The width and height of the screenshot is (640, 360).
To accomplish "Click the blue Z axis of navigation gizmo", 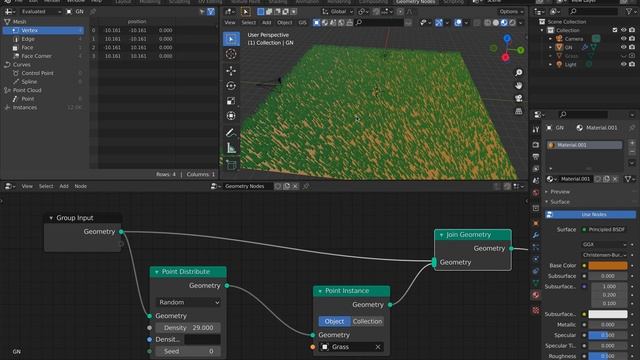I will 507,38.
